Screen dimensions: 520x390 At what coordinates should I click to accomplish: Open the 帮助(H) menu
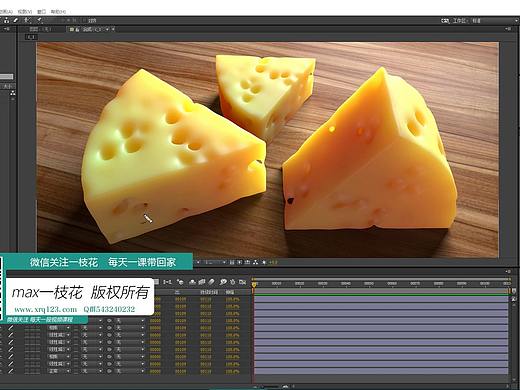point(58,12)
